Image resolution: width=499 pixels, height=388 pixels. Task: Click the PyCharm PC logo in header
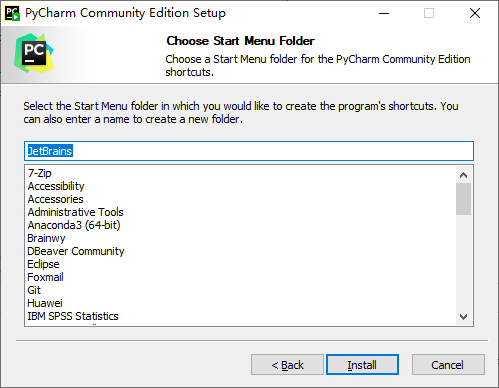(34, 53)
